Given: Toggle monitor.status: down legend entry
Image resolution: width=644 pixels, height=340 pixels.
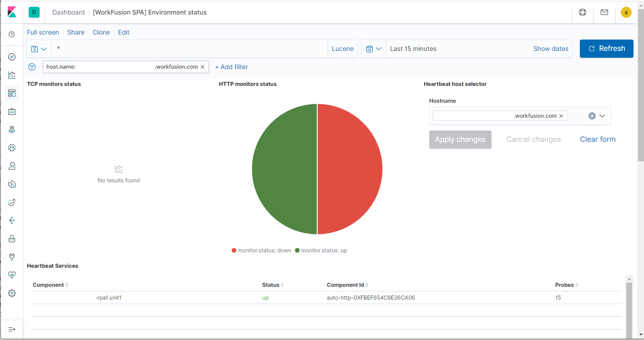Looking at the screenshot, I should pos(261,250).
